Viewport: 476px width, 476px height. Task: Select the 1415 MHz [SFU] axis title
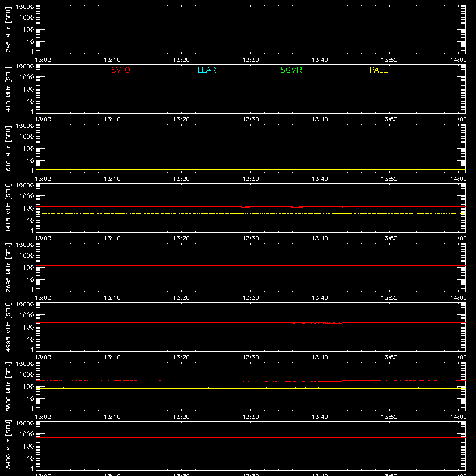pos(8,208)
